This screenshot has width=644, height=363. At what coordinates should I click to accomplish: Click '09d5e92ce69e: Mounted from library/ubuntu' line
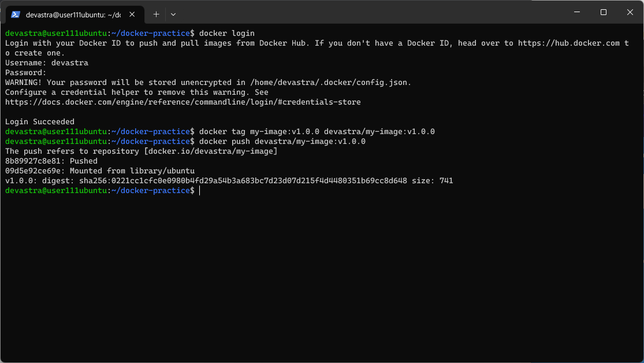tap(100, 171)
